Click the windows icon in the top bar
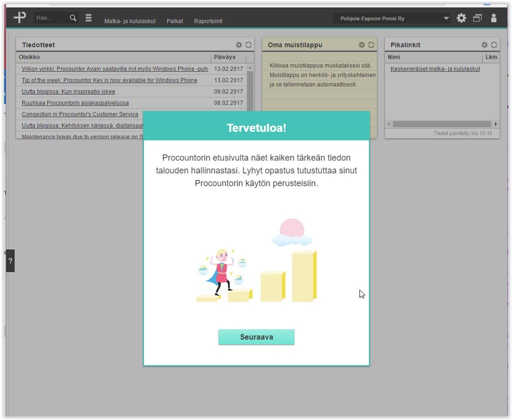The width and height of the screenshot is (512, 420). pyautogui.click(x=477, y=18)
